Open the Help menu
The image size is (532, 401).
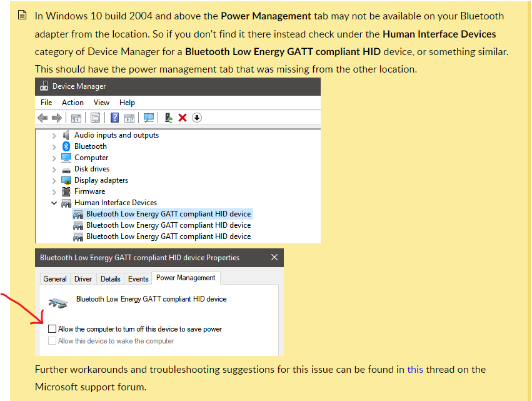click(127, 102)
